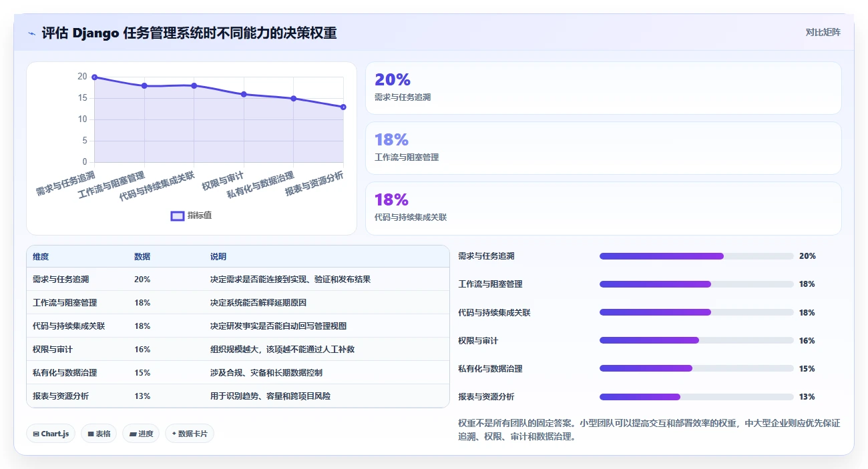The image size is (868, 469).
Task: Click description 涉及合规、灾备和长期数据控制
Action: pyautogui.click(x=266, y=373)
